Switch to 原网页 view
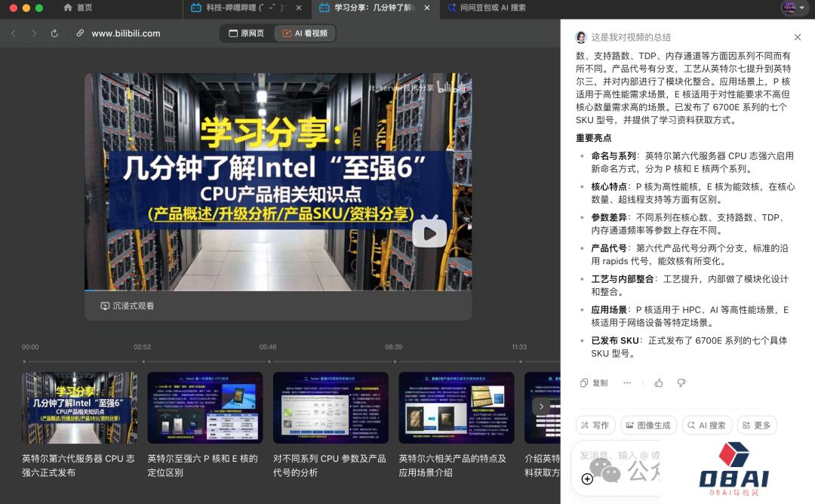 point(245,33)
